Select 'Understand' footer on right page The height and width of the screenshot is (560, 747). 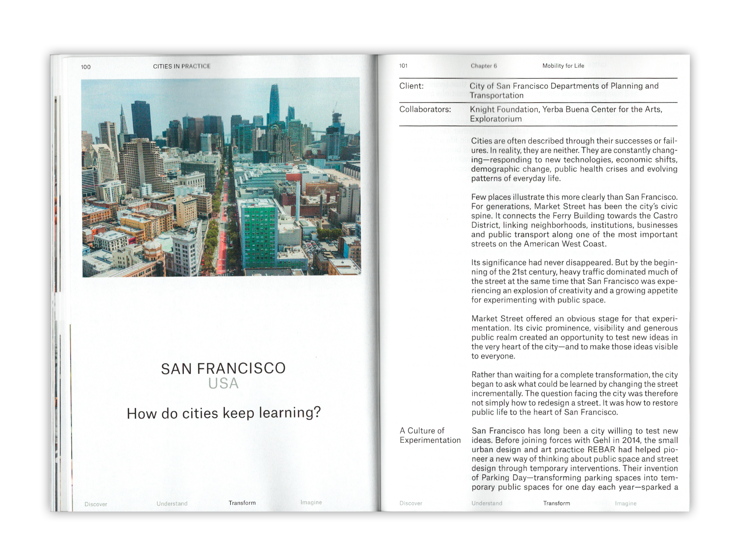point(487,503)
